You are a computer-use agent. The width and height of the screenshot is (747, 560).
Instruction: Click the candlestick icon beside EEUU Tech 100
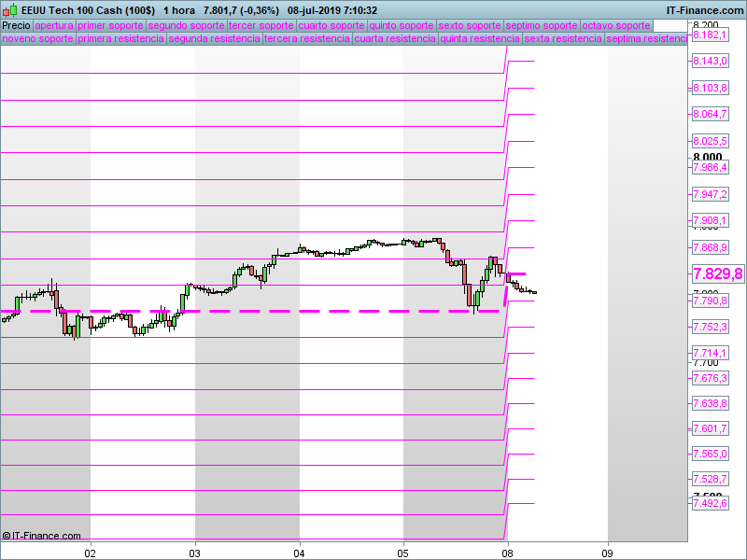tap(10, 10)
